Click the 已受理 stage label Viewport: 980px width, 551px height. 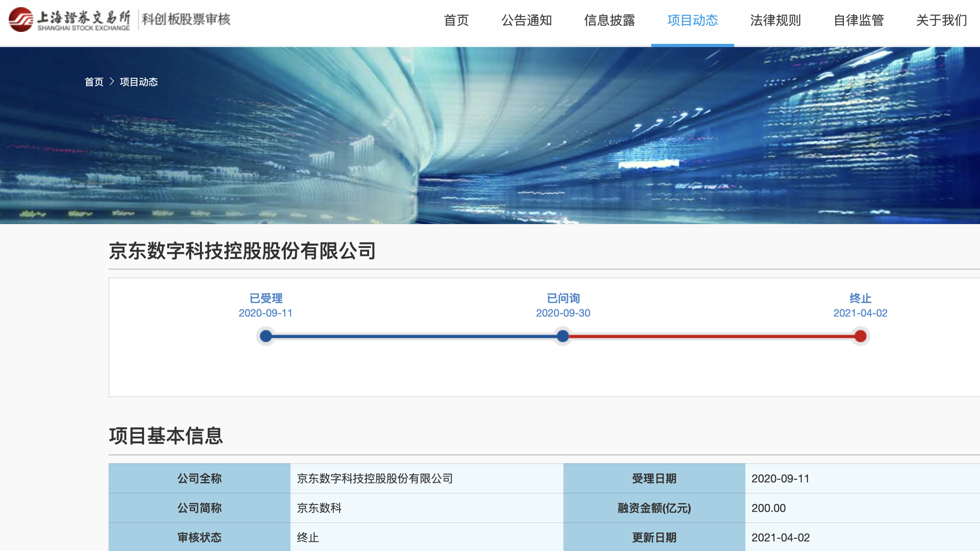266,298
